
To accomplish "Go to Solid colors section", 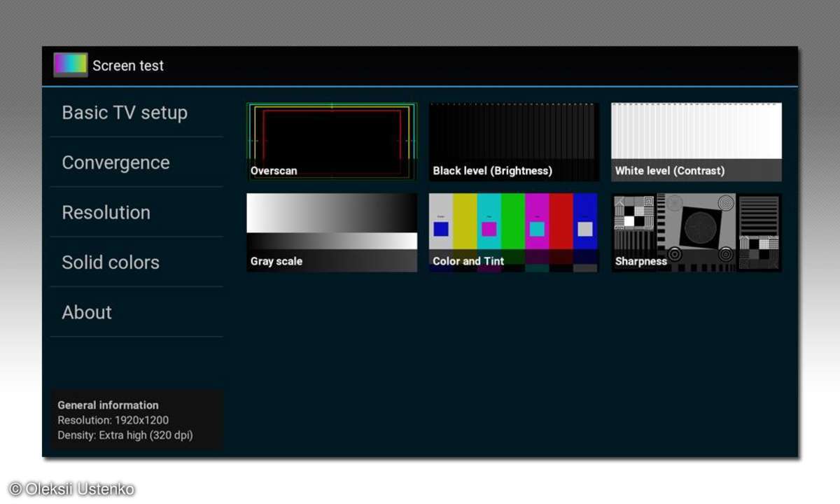I will tap(136, 262).
